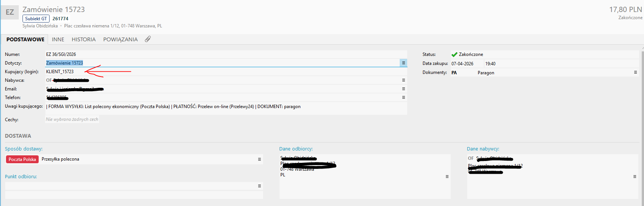Open Dane nabywcy menu icon
Viewport: 644px width, 206px height.
pyautogui.click(x=635, y=177)
